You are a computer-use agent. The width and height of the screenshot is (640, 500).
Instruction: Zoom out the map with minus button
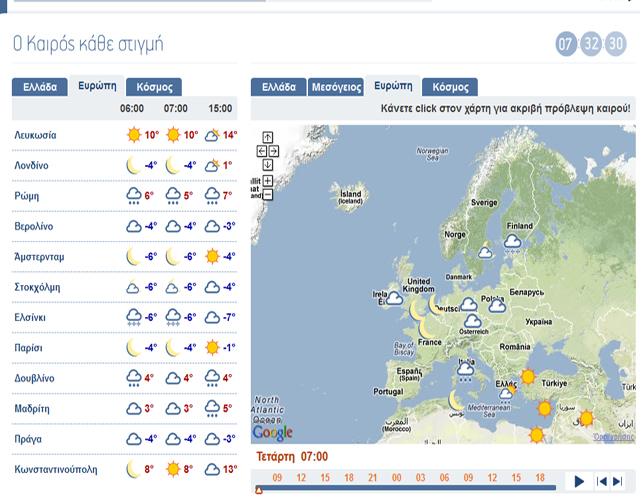click(x=267, y=195)
